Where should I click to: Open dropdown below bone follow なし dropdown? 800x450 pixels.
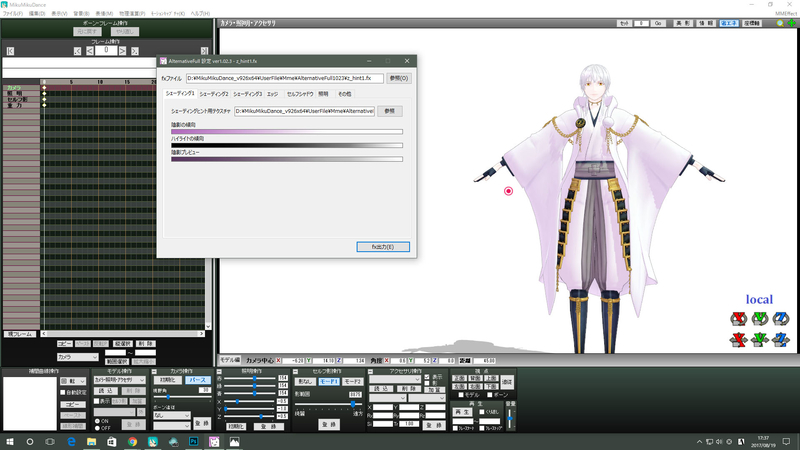pyautogui.click(x=172, y=425)
